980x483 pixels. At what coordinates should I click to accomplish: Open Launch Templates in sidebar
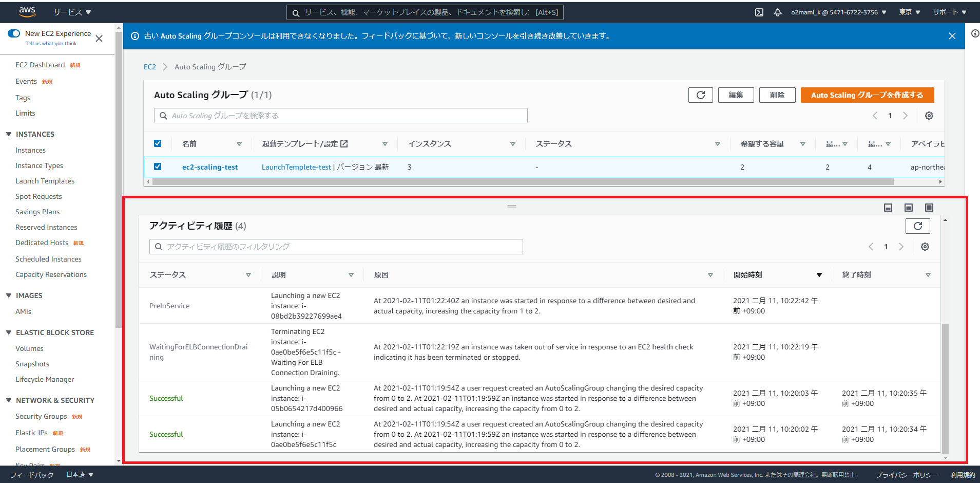click(x=45, y=181)
